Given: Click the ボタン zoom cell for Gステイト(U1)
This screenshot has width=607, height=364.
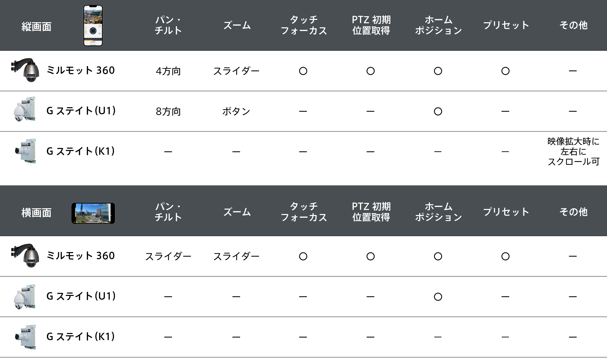Looking at the screenshot, I should click(x=236, y=111).
